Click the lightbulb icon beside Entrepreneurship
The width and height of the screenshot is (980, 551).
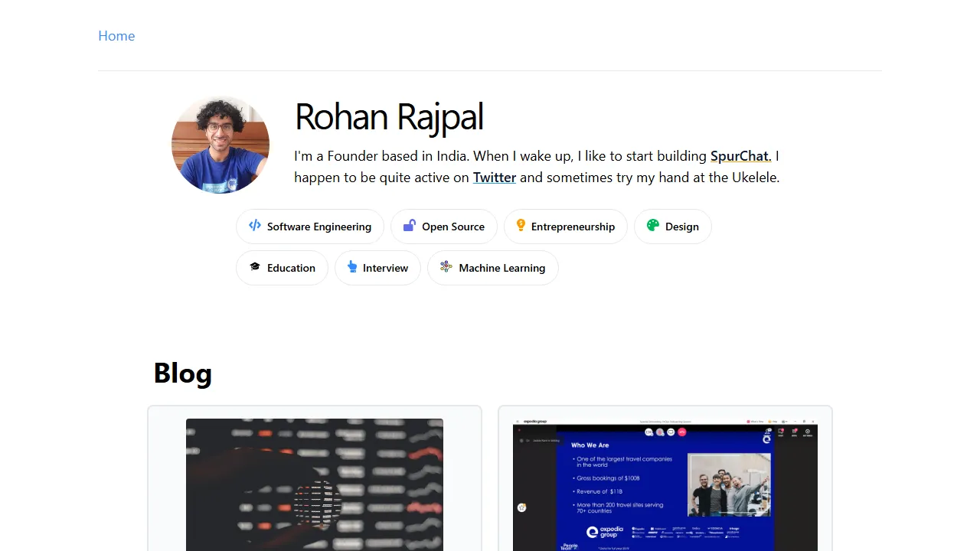click(521, 226)
